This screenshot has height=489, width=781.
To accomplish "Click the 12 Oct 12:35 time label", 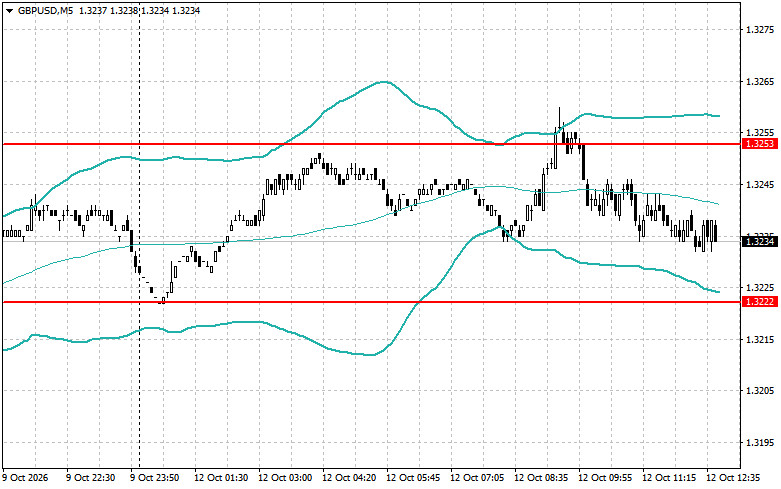I will point(733,478).
